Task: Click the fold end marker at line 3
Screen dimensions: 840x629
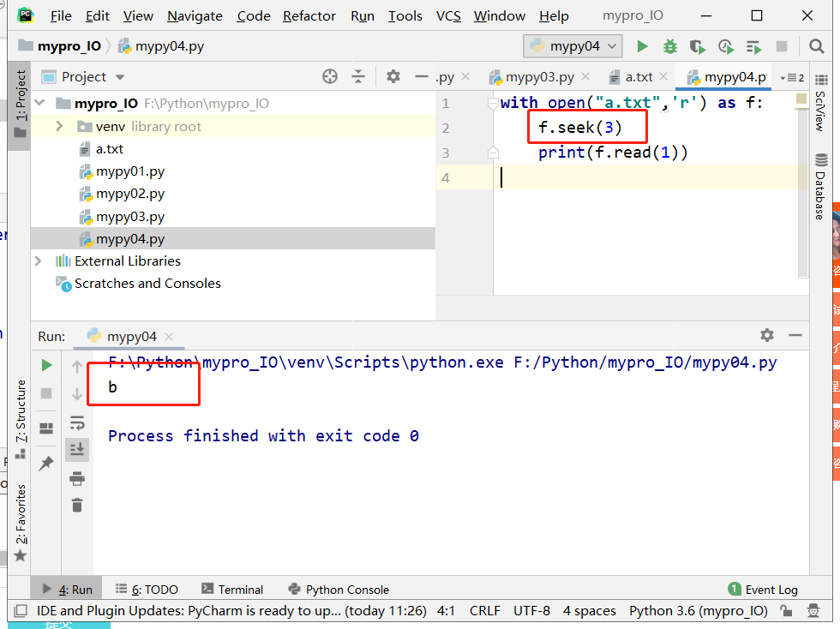Action: pos(493,153)
